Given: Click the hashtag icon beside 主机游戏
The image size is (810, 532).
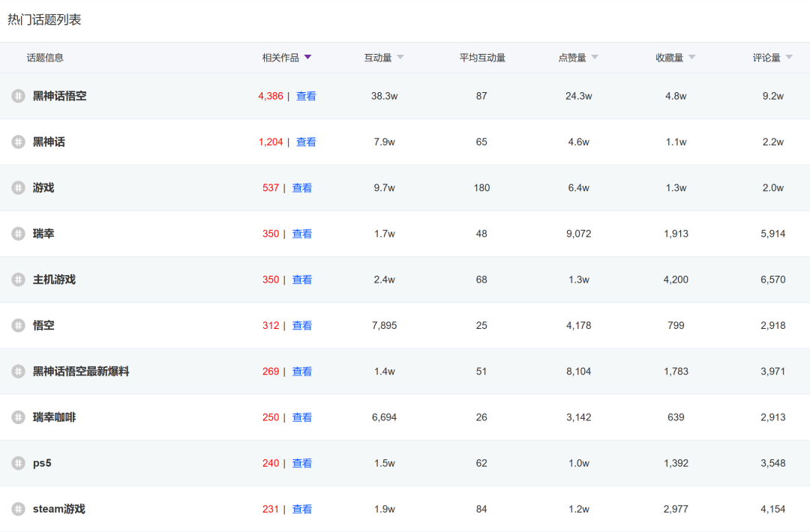Looking at the screenshot, I should tap(18, 279).
